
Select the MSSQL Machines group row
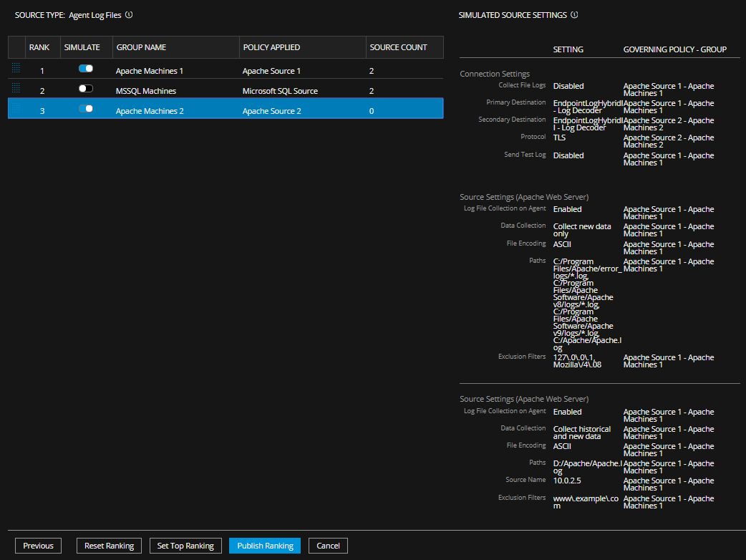click(x=146, y=91)
